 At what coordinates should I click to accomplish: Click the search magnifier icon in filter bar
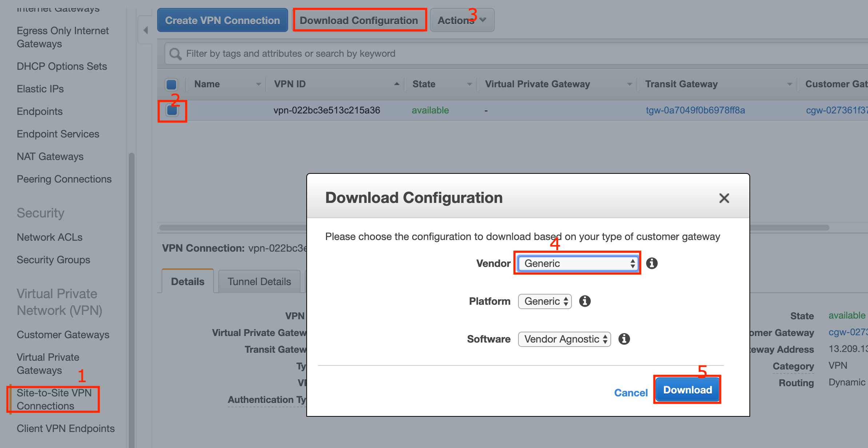175,54
